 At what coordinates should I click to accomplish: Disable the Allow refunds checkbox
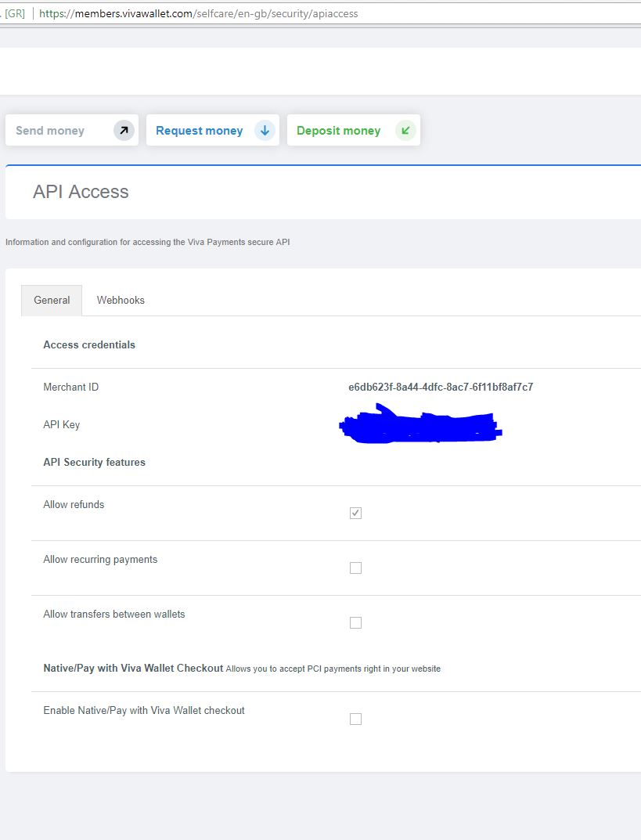tap(356, 513)
